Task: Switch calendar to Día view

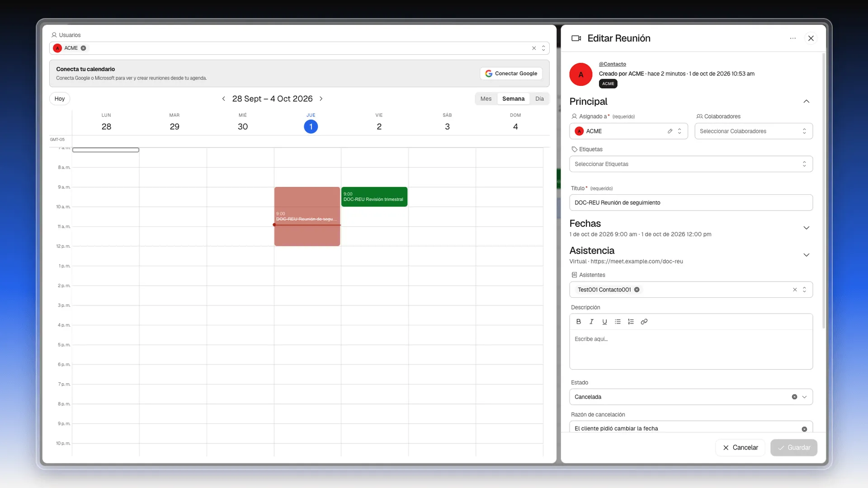Action: tap(539, 99)
